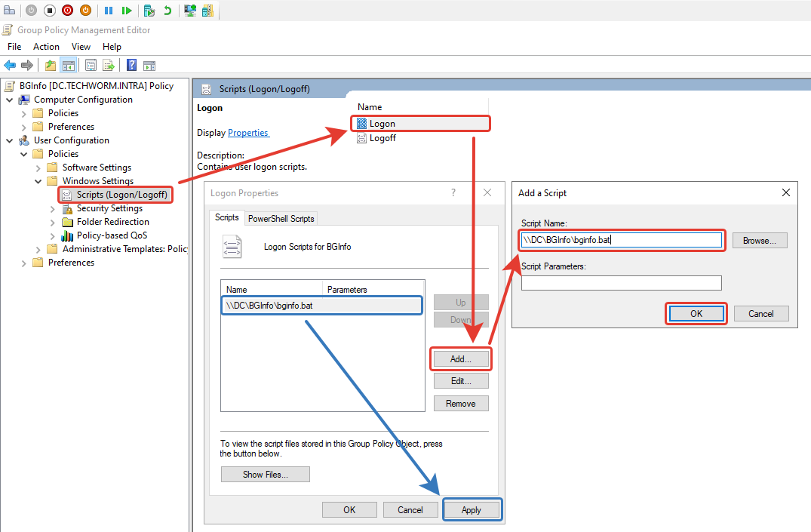
Task: Collapse the Windows Settings folder
Action: (x=38, y=181)
